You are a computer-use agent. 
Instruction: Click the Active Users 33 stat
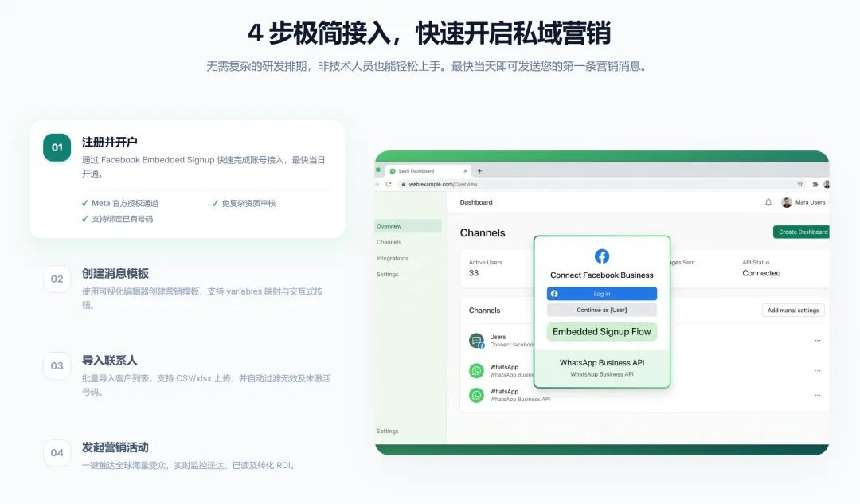pyautogui.click(x=486, y=268)
